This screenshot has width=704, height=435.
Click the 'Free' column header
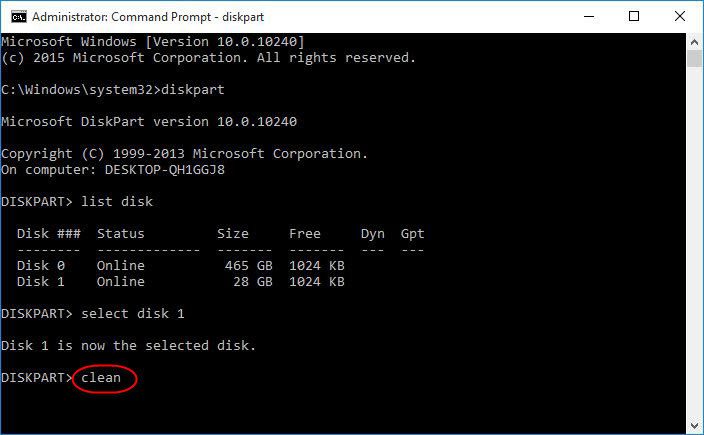pyautogui.click(x=305, y=233)
